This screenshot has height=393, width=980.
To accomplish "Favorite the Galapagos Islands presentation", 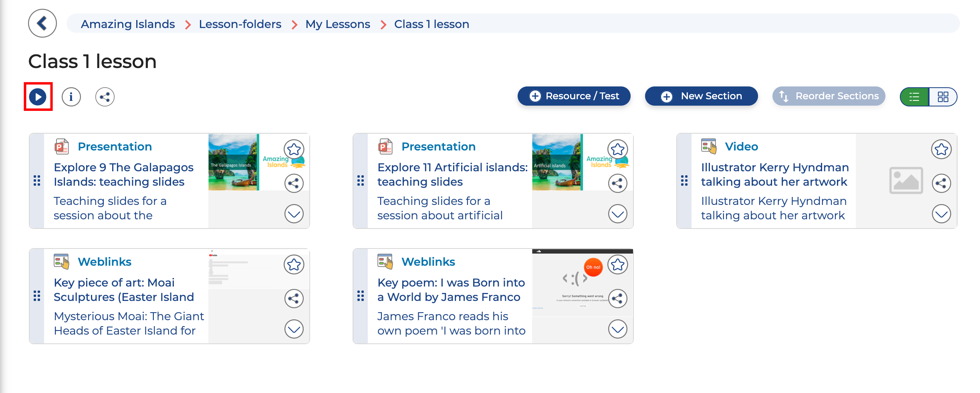I will tap(294, 149).
